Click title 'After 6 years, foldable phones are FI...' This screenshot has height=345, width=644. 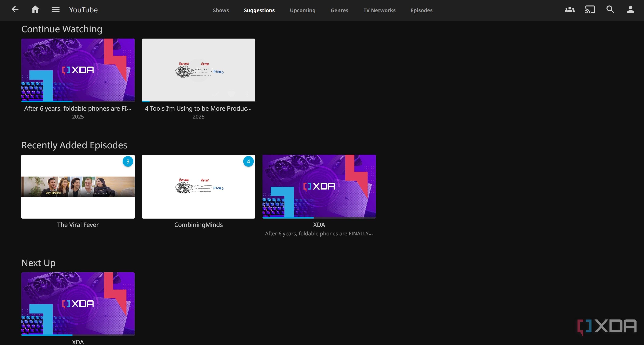(x=78, y=108)
